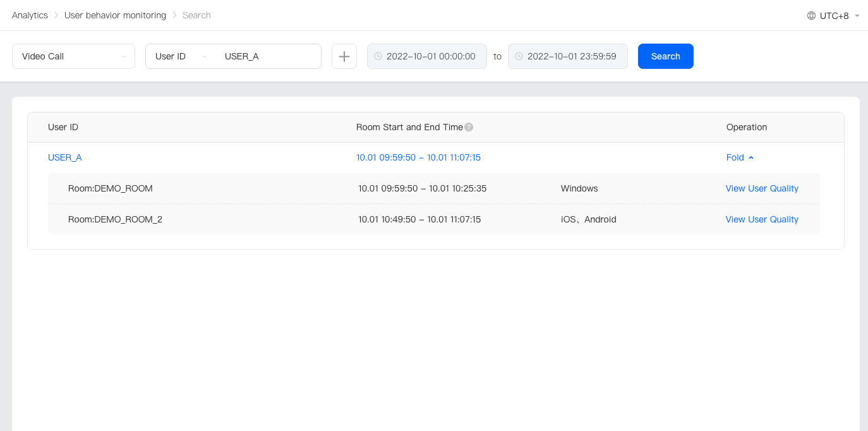This screenshot has height=431, width=868.
Task: Click the help icon beside Room Start and End Time
Action: pos(469,127)
